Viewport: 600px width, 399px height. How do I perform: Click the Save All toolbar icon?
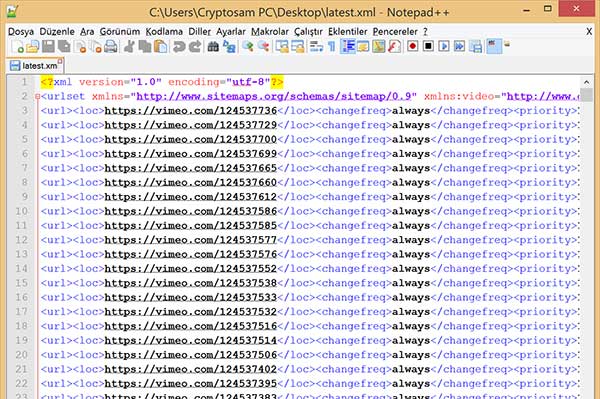64,46
